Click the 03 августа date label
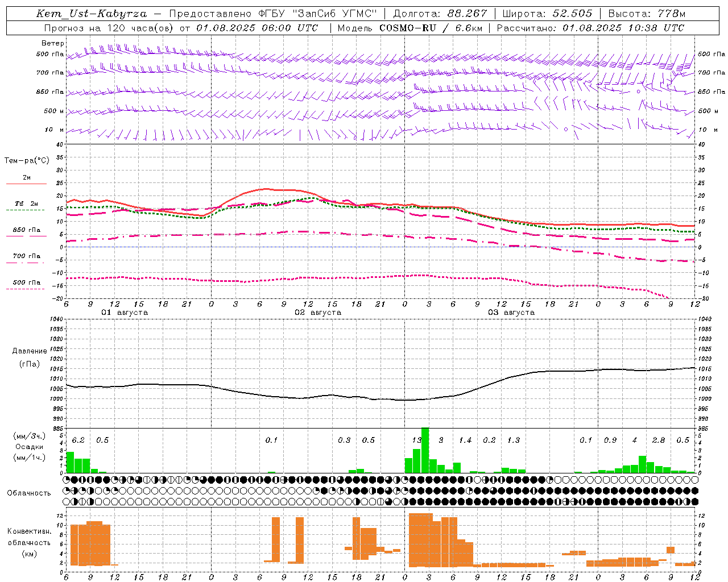 511,313
